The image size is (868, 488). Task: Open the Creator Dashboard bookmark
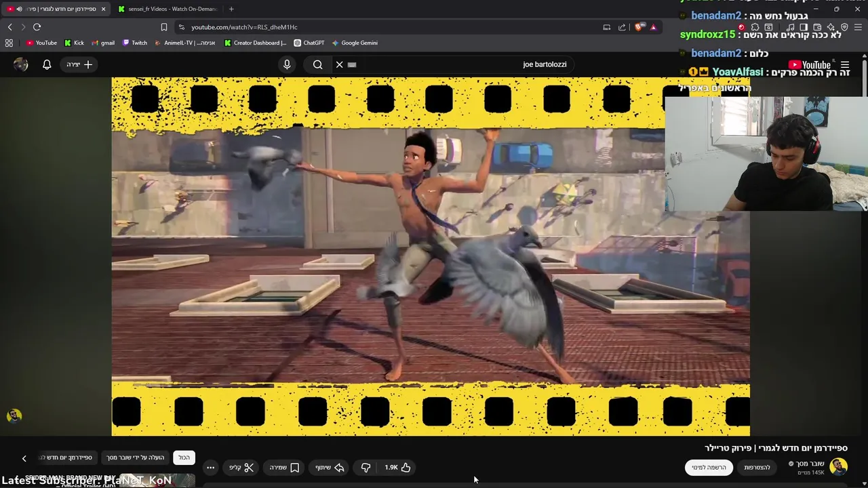click(x=255, y=43)
